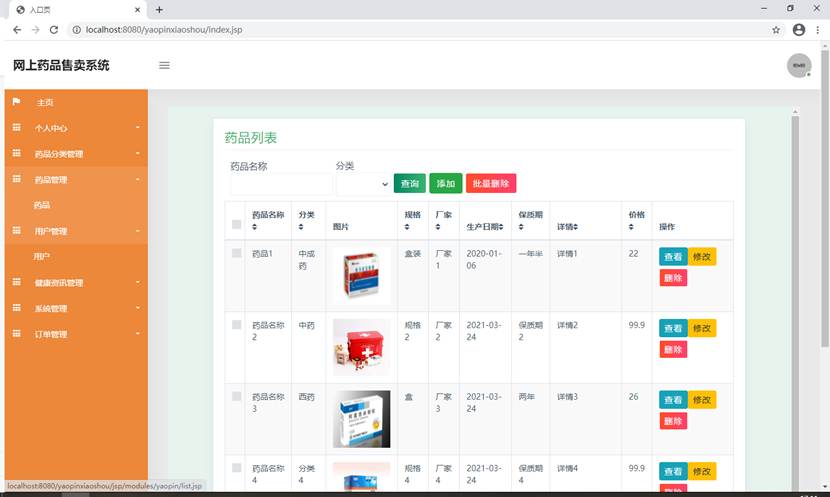The width and height of the screenshot is (830, 497).
Task: Go back with the browser back arrow
Action: coord(17,30)
